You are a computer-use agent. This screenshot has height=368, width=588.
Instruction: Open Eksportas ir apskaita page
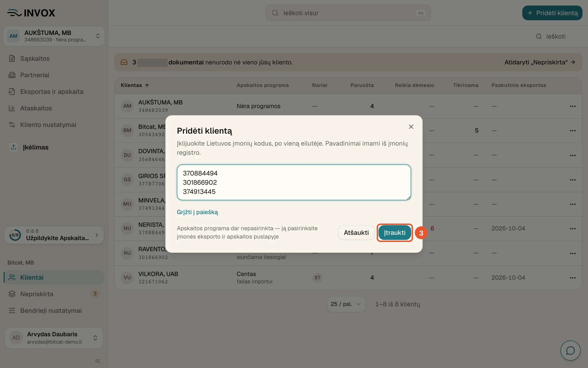point(54,92)
